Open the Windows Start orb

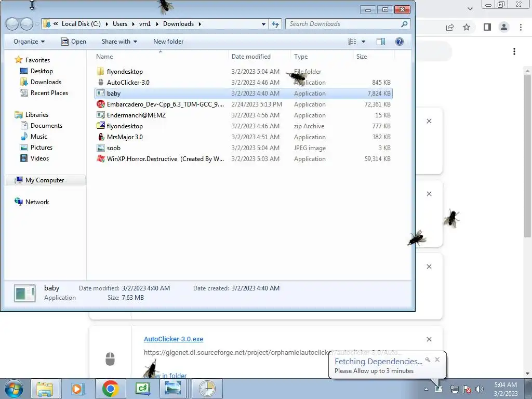pos(14,389)
